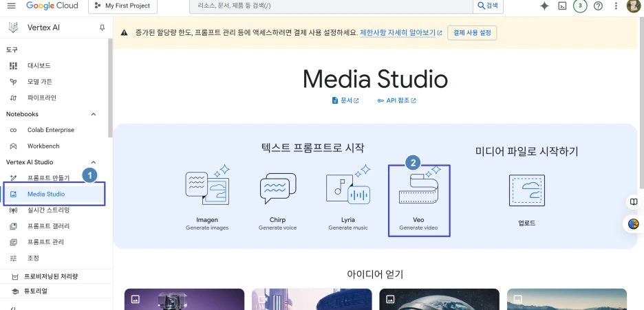Viewport: 644px width, 310px height.
Task: Open the third planet idea thumbnail
Action: [x=440, y=299]
